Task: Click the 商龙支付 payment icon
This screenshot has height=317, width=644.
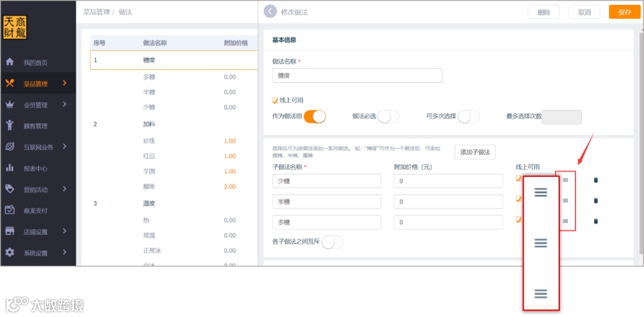Action: [10, 210]
